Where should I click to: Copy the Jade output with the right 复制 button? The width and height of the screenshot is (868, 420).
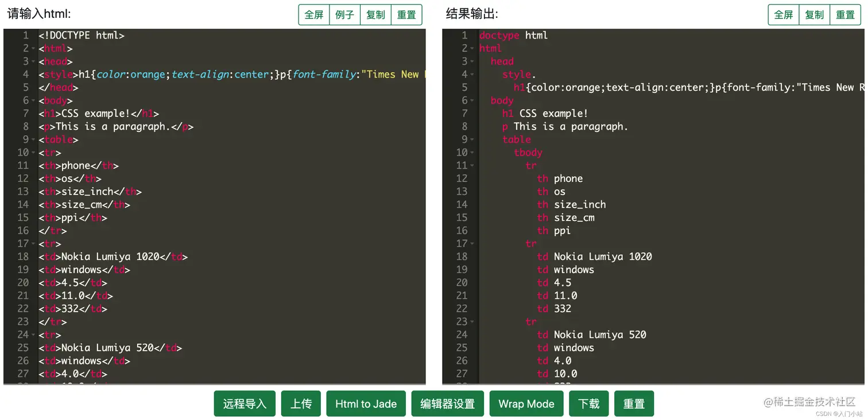(x=815, y=15)
